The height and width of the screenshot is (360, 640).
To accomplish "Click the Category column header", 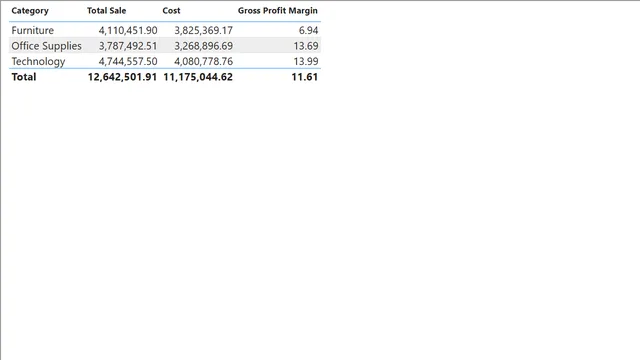I will click(30, 11).
